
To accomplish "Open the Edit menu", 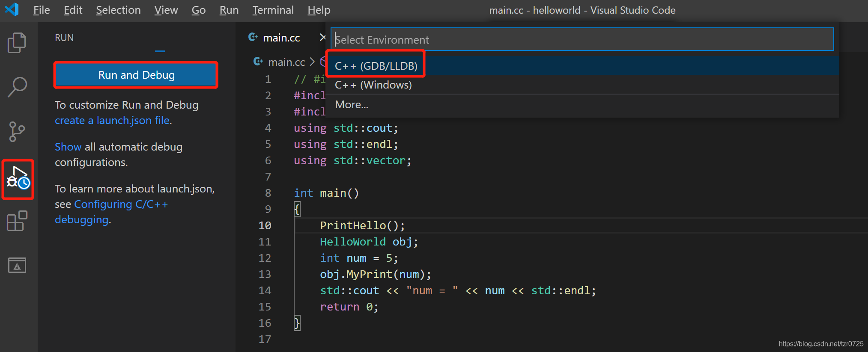I will (73, 10).
